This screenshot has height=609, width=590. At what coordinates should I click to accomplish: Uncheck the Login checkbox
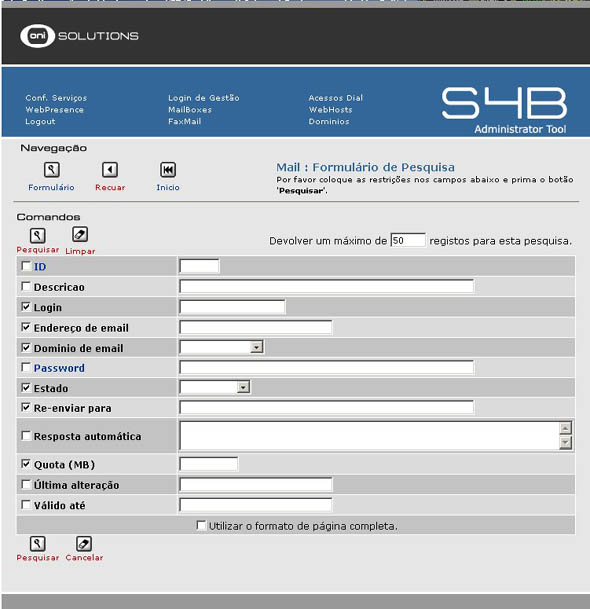26,307
